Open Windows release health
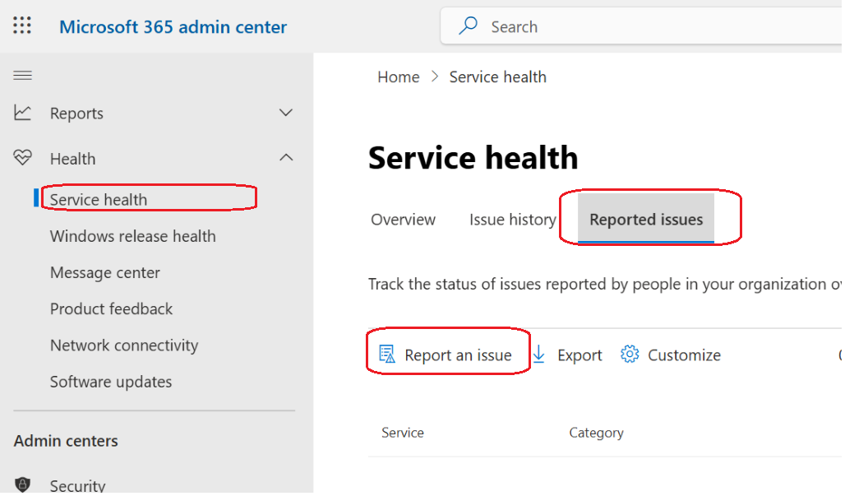The image size is (868, 496). pos(133,236)
